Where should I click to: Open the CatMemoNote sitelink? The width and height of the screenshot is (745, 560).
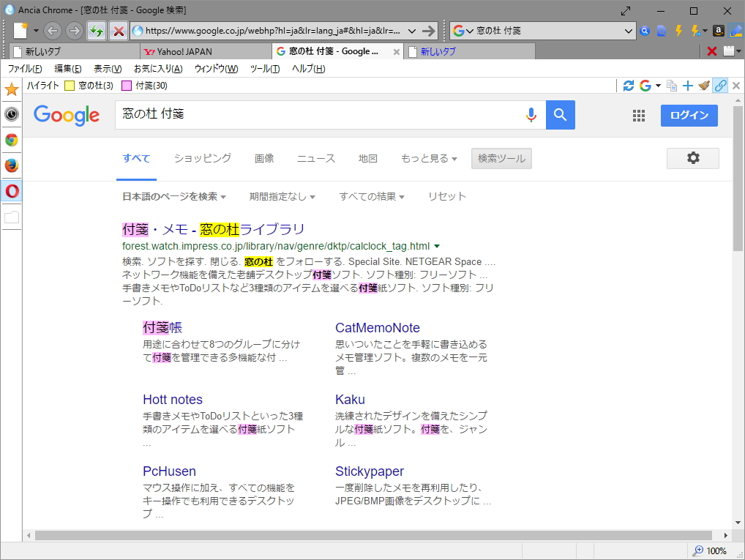click(x=377, y=327)
